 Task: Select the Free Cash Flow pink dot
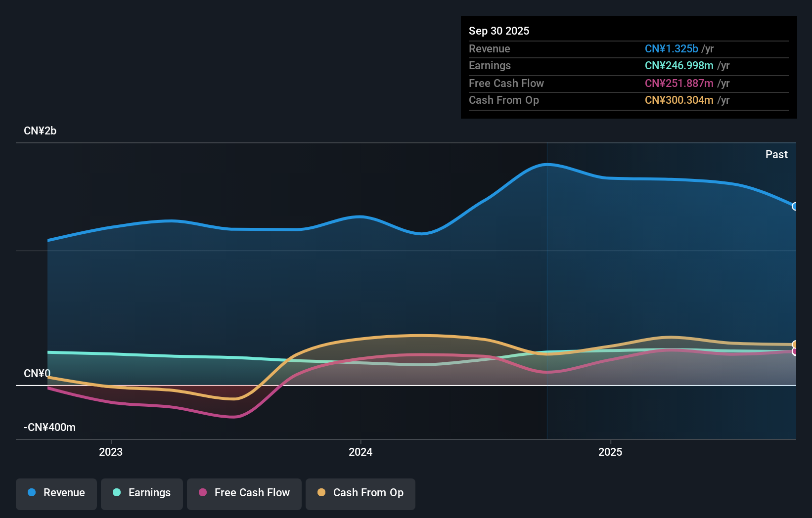tap(202, 493)
